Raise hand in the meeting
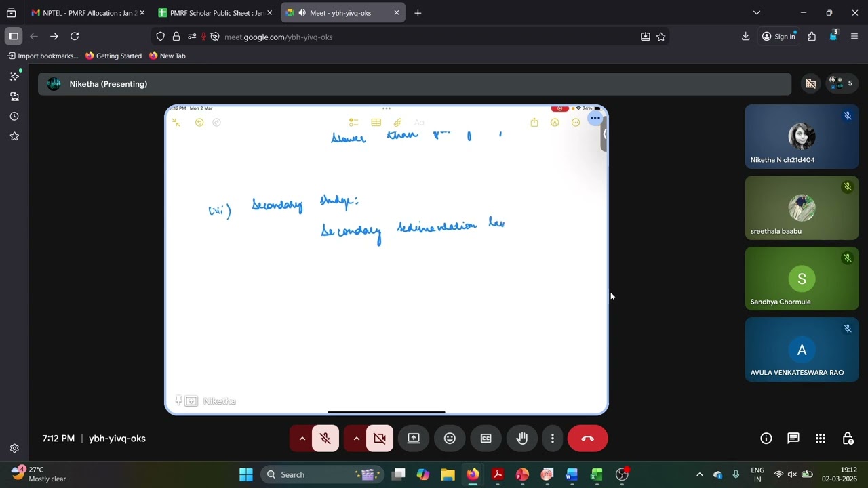This screenshot has height=488, width=868. [x=521, y=439]
